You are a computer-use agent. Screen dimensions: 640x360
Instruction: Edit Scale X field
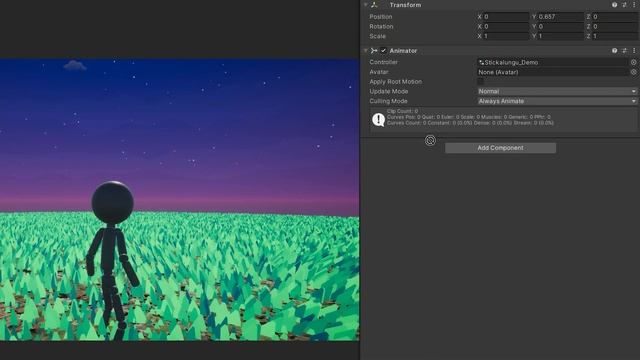tap(506, 36)
